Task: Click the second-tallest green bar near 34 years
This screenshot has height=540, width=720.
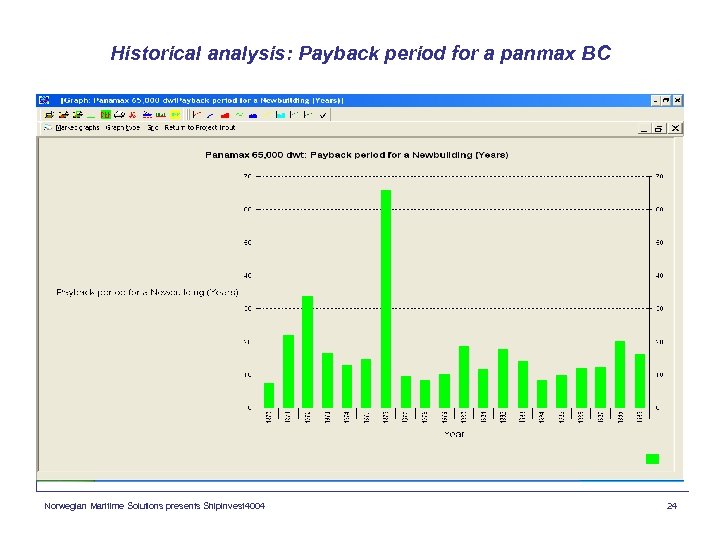Action: [307, 352]
